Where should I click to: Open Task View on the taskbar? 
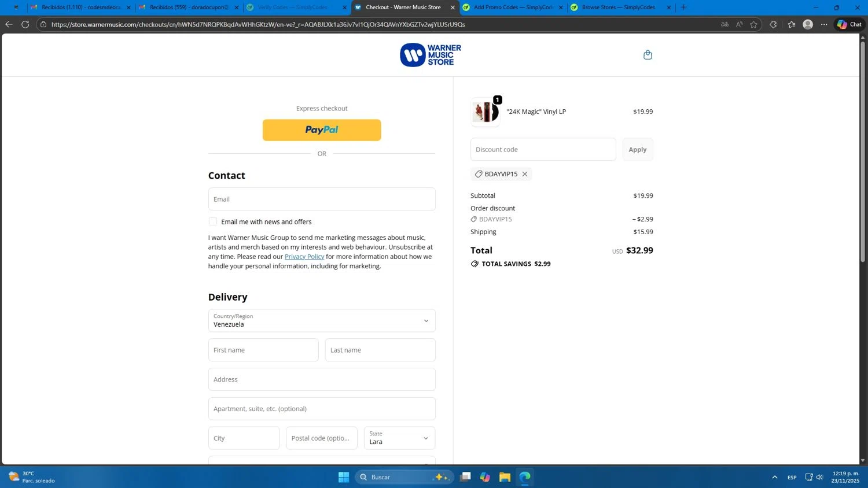tap(465, 477)
